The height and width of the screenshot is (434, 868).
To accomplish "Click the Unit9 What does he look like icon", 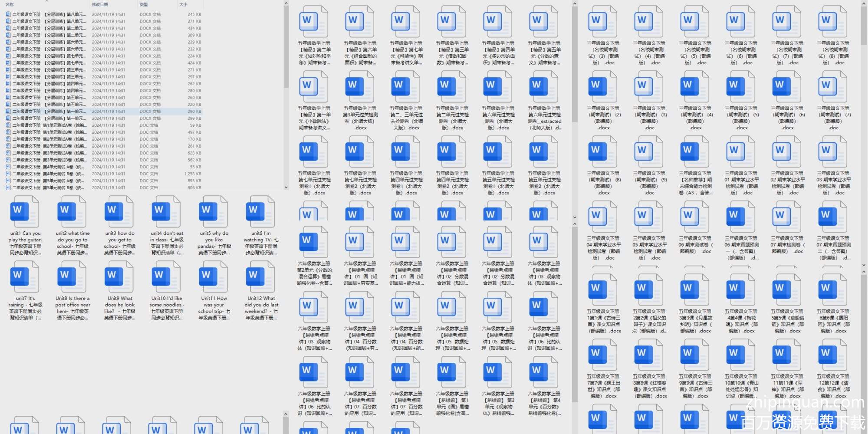I will click(119, 276).
